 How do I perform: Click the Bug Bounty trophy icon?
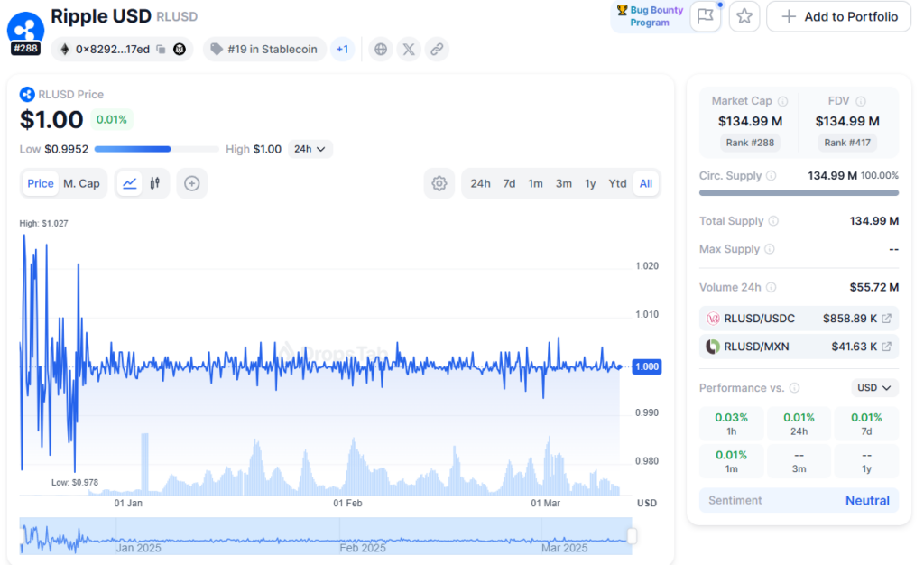(622, 10)
